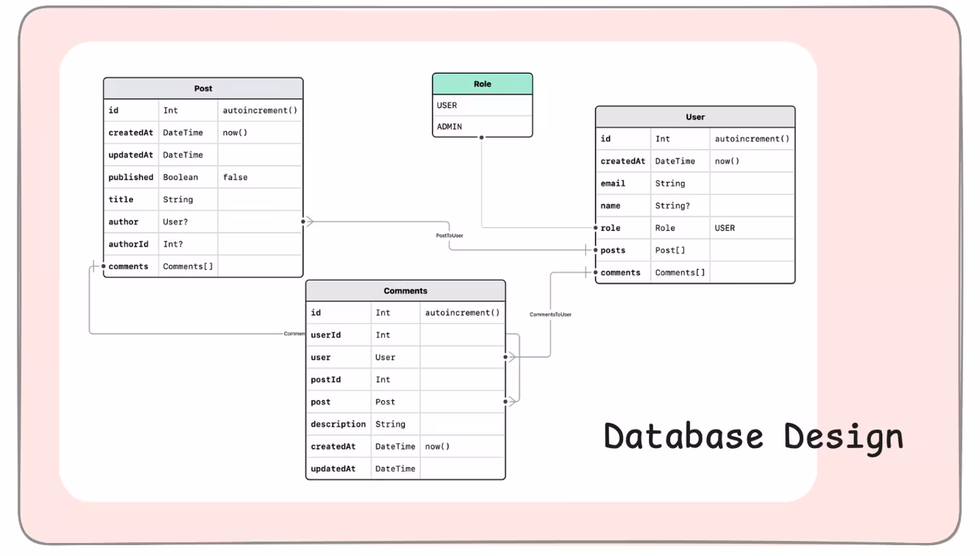This screenshot has width=980, height=556.
Task: Click the anchor dot beside Comments user row
Action: pos(506,356)
